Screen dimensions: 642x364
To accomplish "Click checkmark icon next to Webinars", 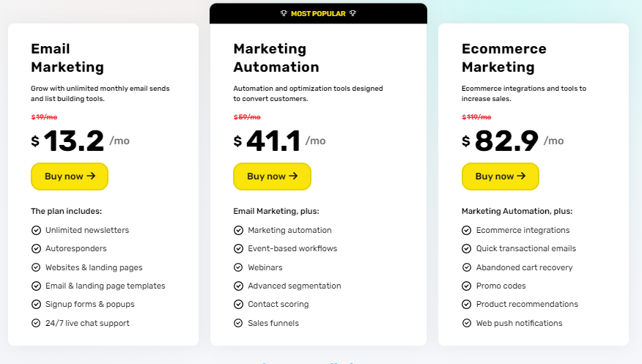I will pyautogui.click(x=238, y=267).
